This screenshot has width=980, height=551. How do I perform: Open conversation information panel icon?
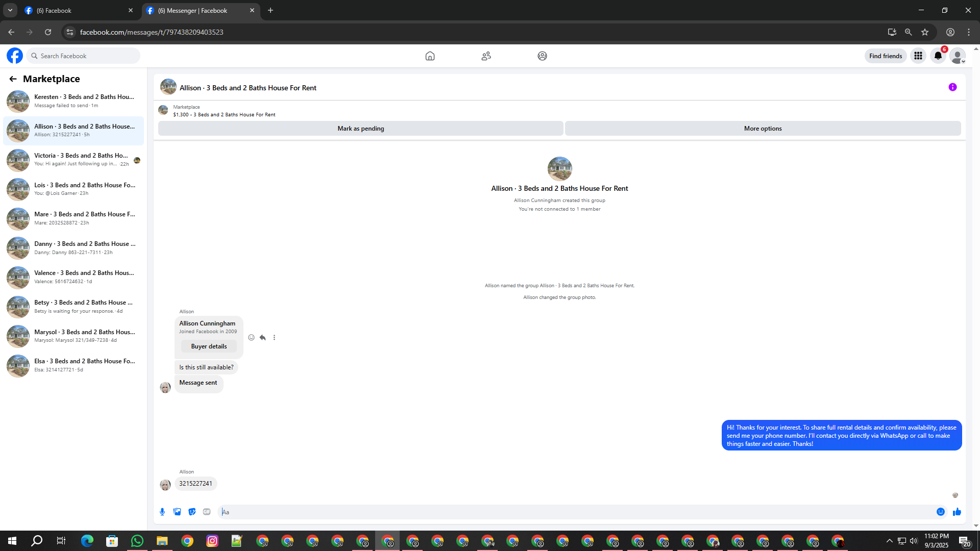952,87
